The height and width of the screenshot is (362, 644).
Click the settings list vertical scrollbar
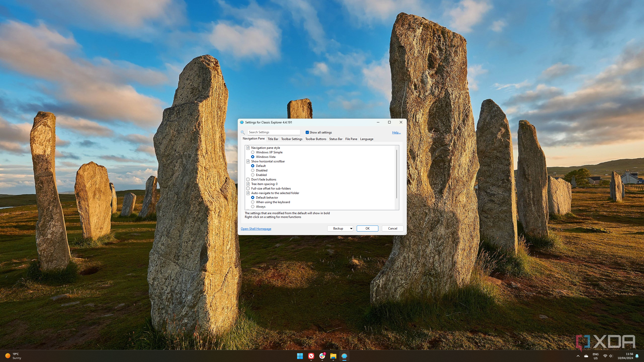[x=397, y=174]
